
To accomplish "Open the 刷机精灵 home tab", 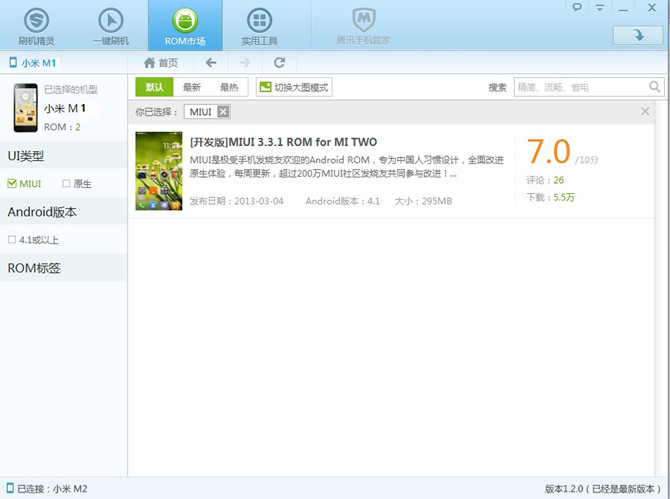I will click(36, 26).
